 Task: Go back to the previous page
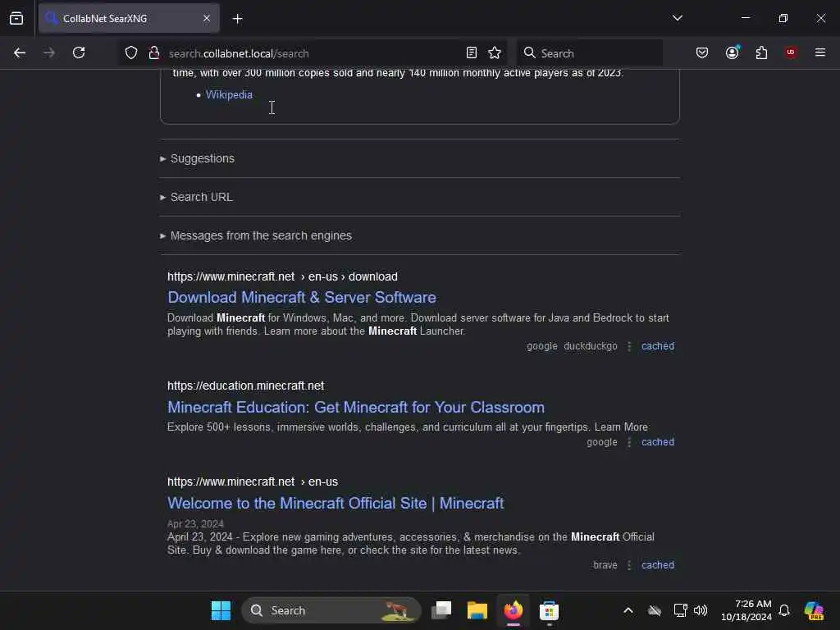pos(20,52)
